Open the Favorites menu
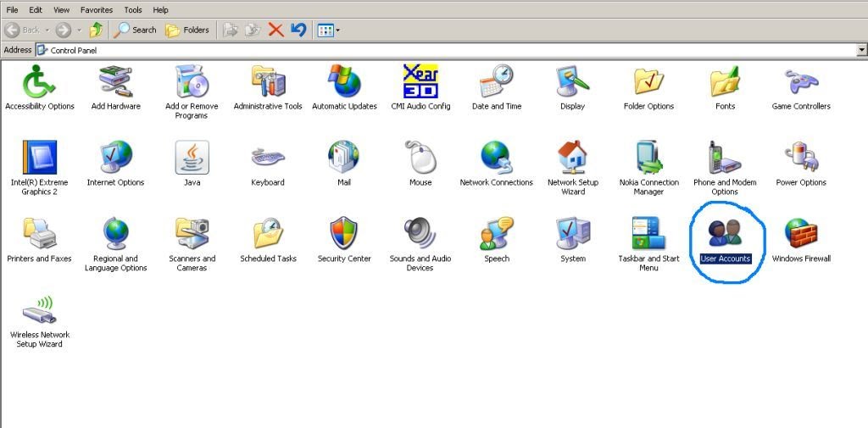Screen dimensions: 868x428 (x=97, y=10)
